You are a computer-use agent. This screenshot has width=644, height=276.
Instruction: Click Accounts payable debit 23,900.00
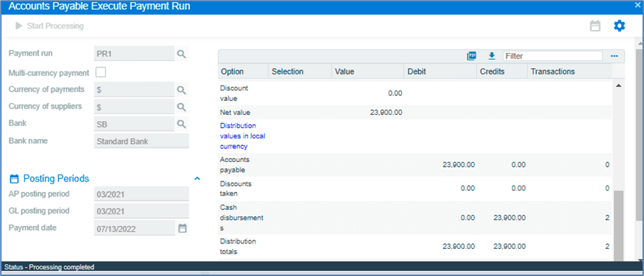(459, 165)
